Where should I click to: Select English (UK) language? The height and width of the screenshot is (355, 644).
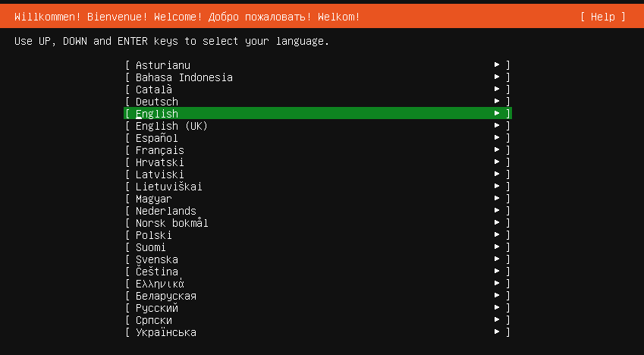(318, 126)
